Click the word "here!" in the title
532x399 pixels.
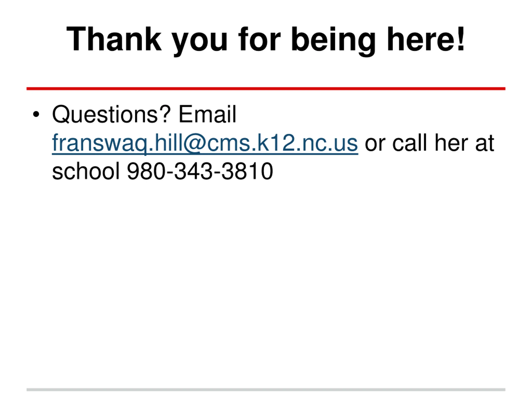(426, 39)
